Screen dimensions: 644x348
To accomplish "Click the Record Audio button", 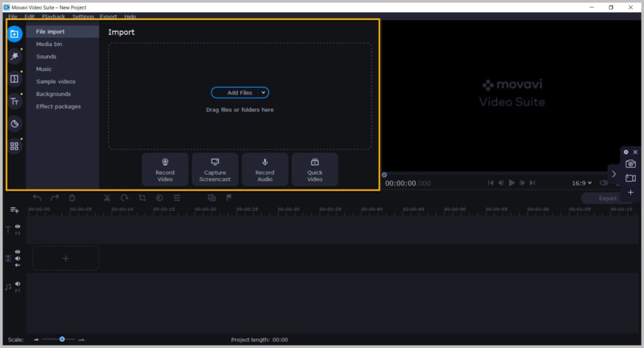I will tap(265, 170).
